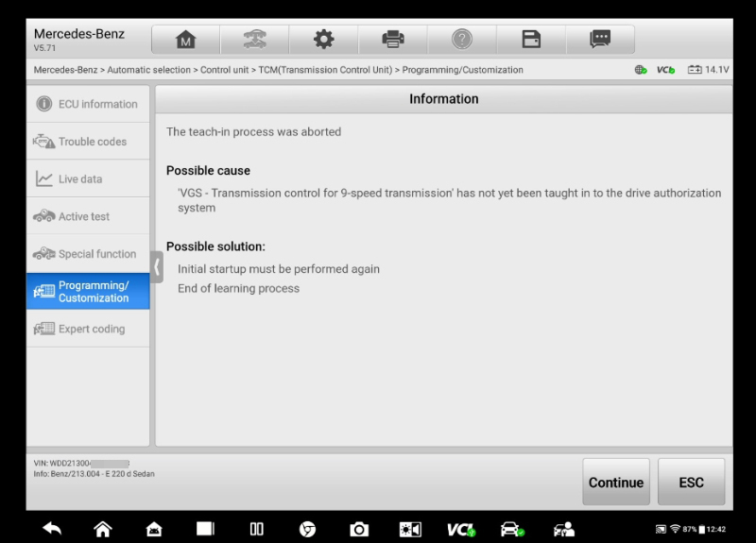Open recent apps square icon

pyautogui.click(x=205, y=529)
